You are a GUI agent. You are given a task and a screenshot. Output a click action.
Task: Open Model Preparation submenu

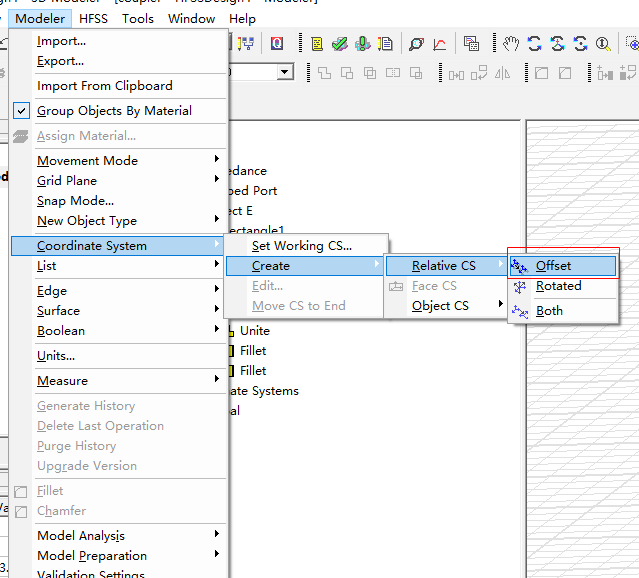pyautogui.click(x=119, y=556)
